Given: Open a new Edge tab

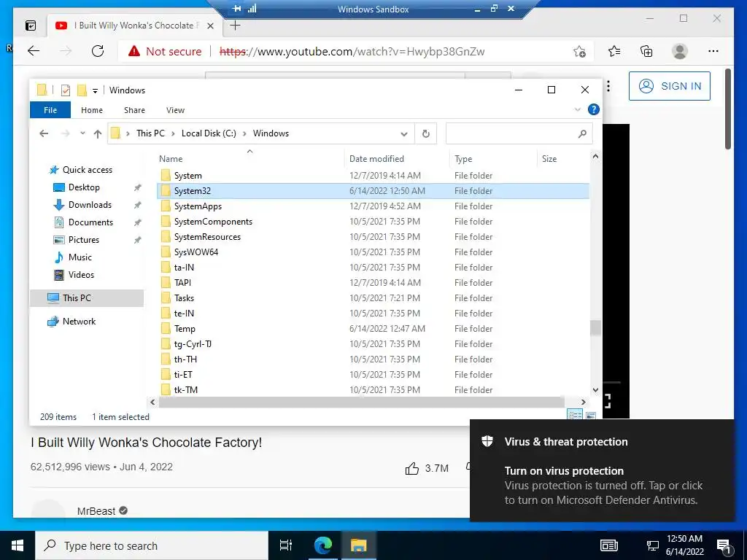Looking at the screenshot, I should pos(236,26).
